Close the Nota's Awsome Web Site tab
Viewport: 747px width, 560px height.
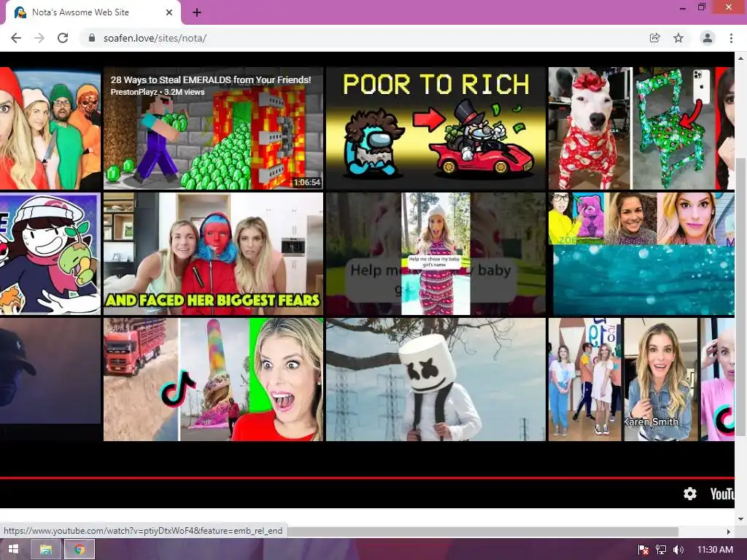(x=169, y=12)
